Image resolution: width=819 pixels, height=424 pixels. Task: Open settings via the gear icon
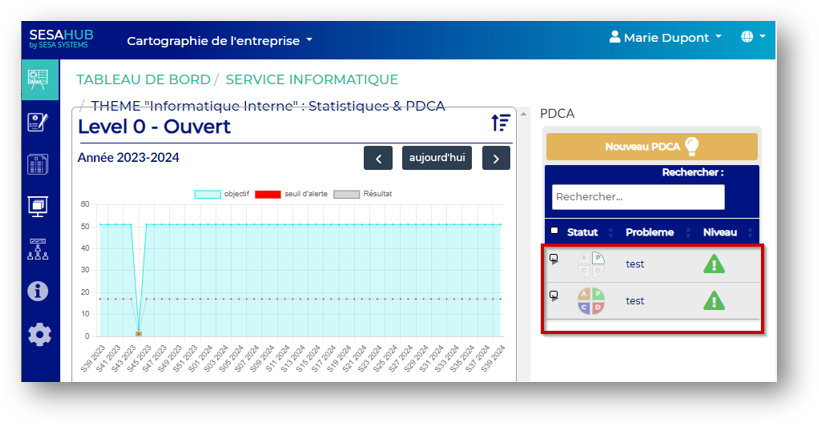39,334
